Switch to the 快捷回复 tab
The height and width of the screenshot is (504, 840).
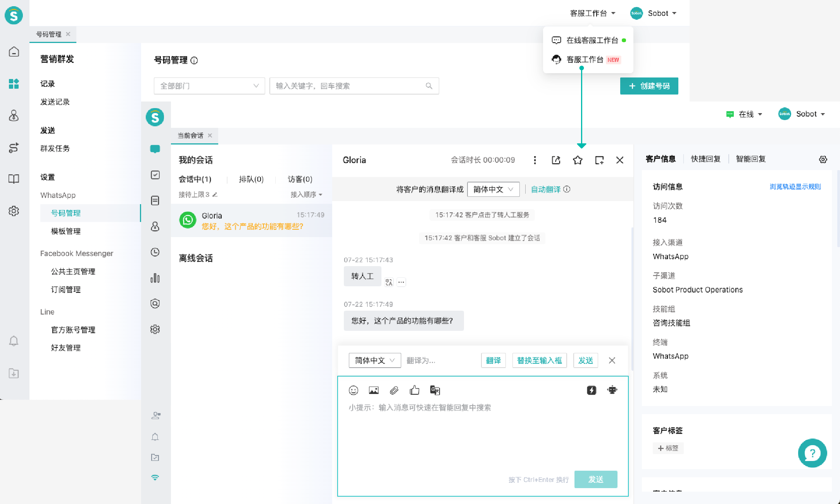click(x=705, y=159)
